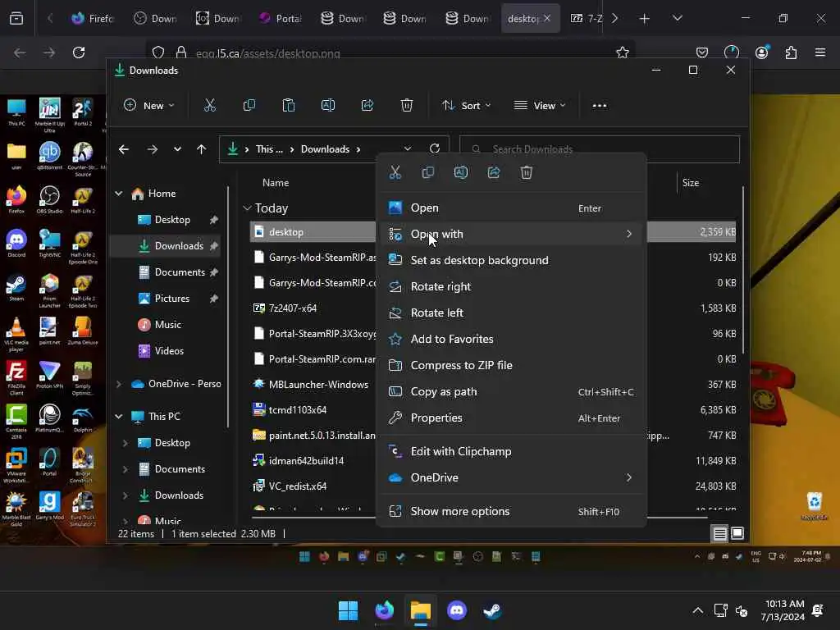Viewport: 840px width, 630px height.
Task: Open a new Firefox tab
Action: (x=645, y=18)
